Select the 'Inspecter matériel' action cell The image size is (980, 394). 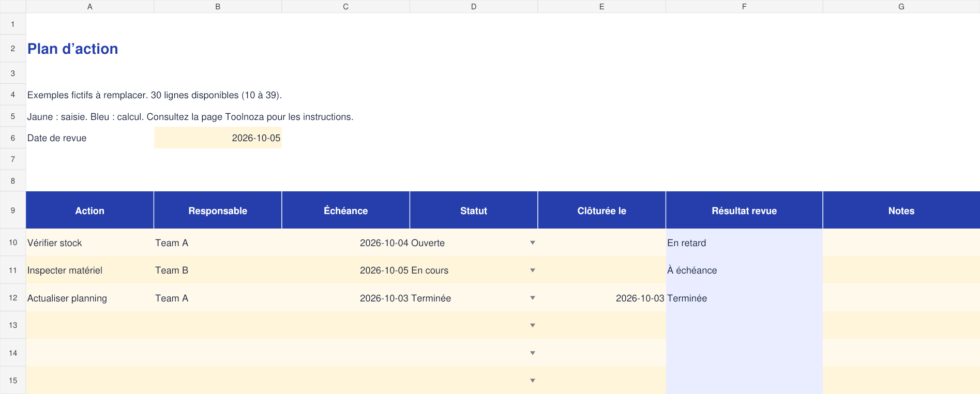click(x=90, y=270)
